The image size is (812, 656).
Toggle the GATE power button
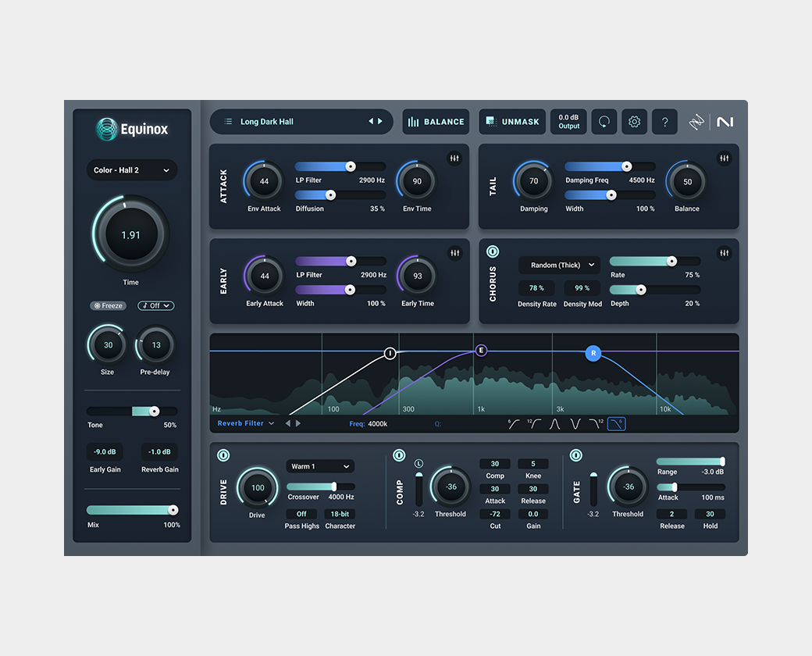click(x=576, y=455)
